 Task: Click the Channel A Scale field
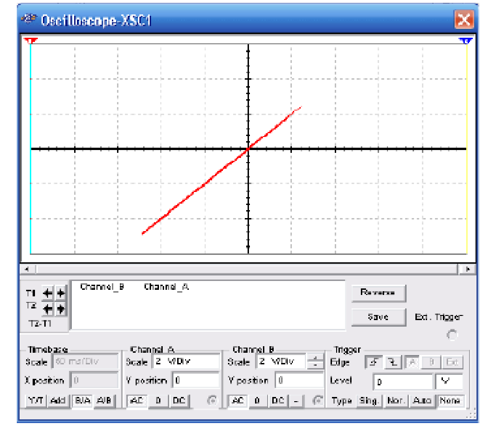(x=186, y=362)
